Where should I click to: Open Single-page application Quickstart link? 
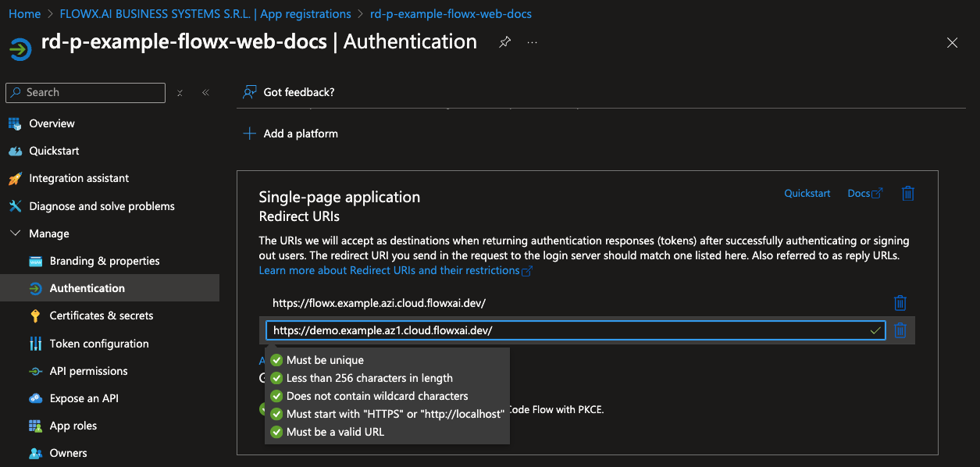pyautogui.click(x=807, y=193)
